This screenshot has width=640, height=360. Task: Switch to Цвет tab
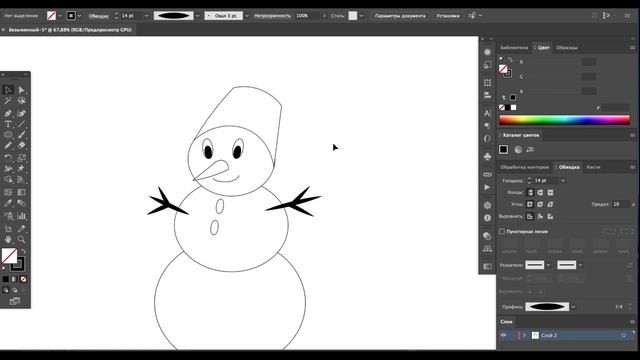[x=543, y=48]
